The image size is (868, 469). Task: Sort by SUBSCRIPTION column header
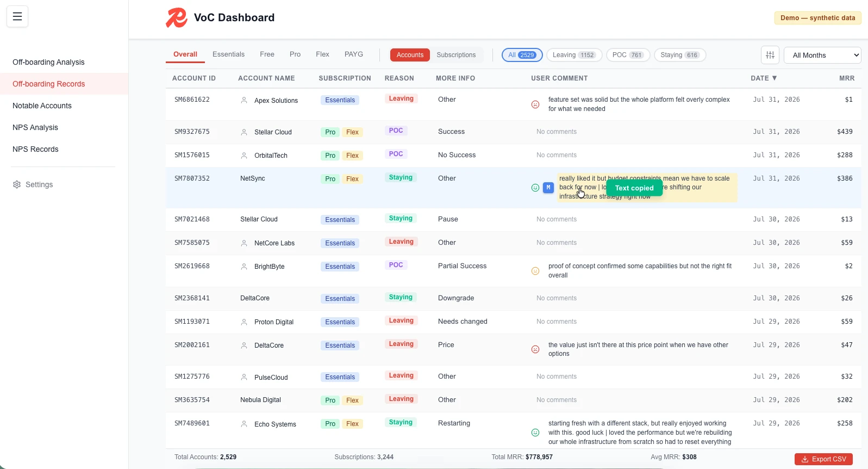[x=345, y=78]
